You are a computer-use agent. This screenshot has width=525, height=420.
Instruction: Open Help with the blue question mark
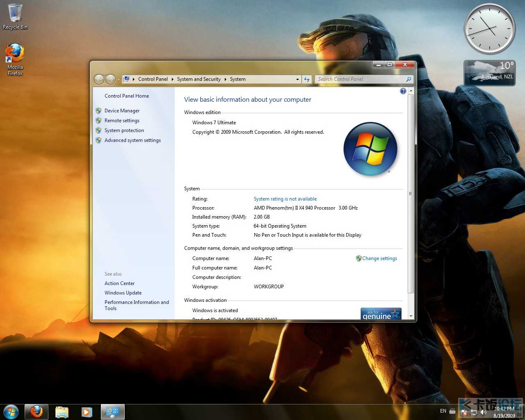[x=403, y=91]
